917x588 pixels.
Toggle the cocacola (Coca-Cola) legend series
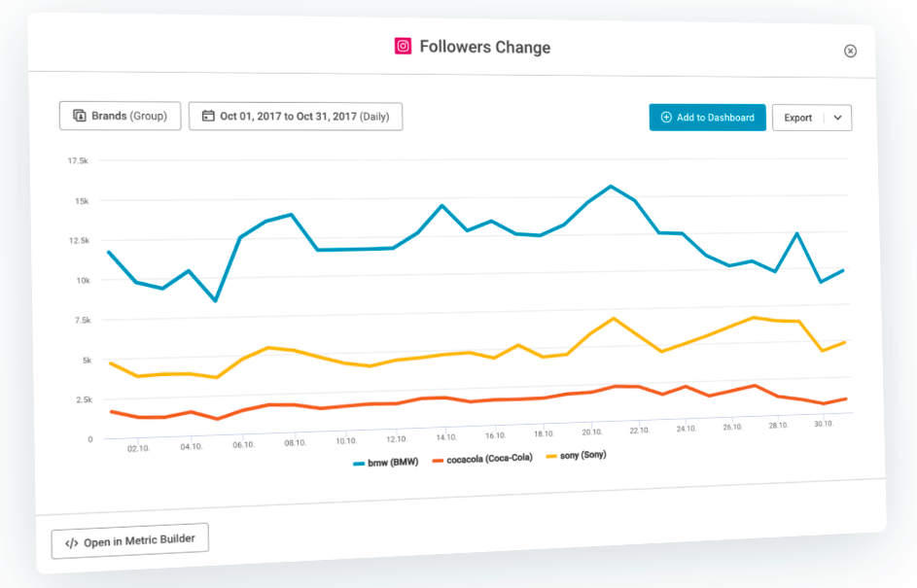click(489, 458)
